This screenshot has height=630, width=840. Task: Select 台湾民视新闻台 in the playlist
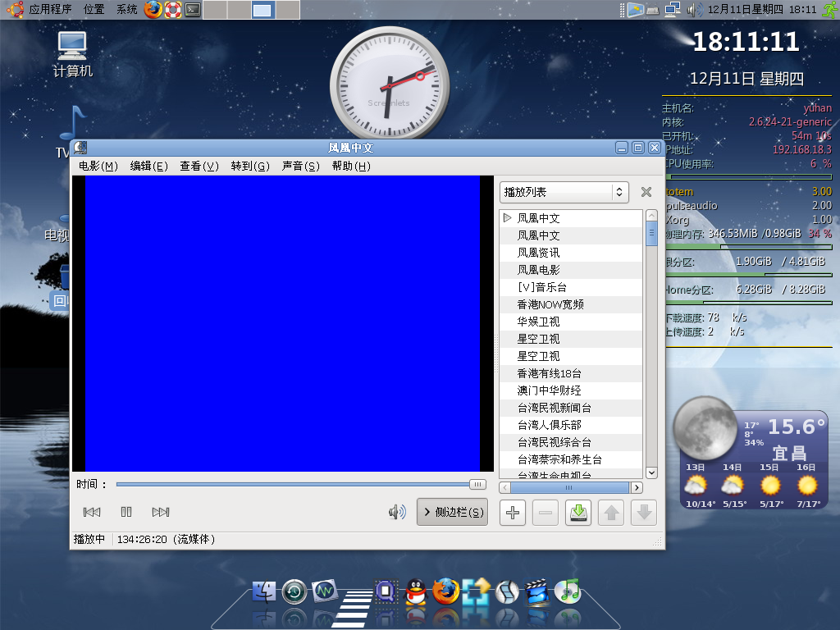click(x=571, y=408)
